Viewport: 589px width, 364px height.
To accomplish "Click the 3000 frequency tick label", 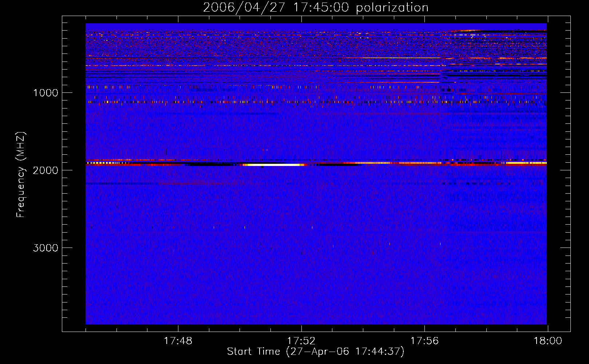I will (x=46, y=248).
